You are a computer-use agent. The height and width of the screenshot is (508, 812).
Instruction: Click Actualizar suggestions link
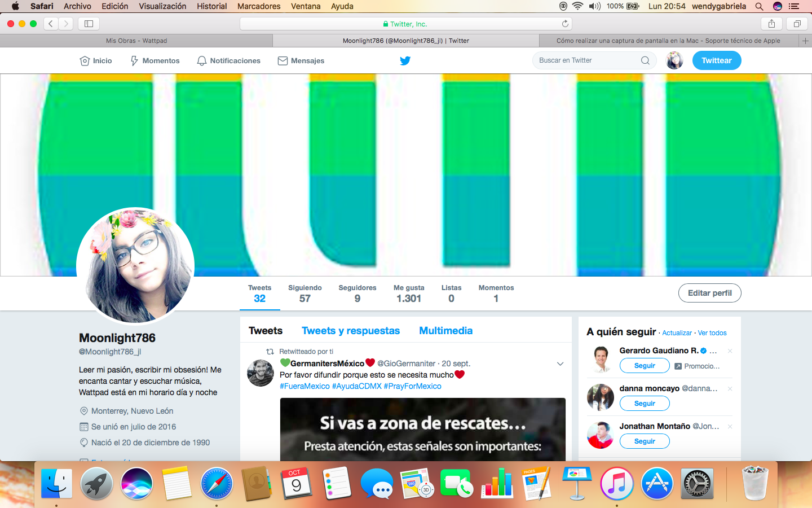tap(677, 333)
